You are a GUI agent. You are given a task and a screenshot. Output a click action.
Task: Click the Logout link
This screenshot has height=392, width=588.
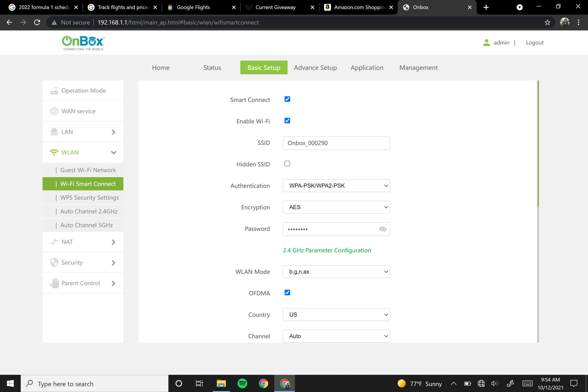tap(535, 43)
